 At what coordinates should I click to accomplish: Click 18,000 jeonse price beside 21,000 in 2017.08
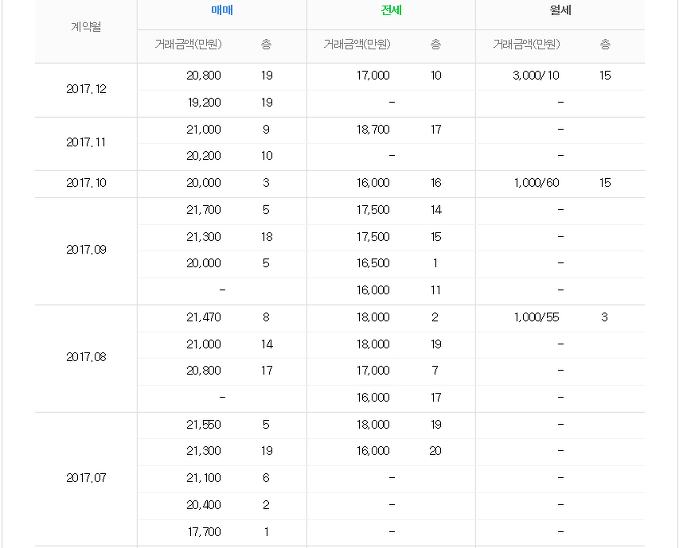(x=373, y=345)
